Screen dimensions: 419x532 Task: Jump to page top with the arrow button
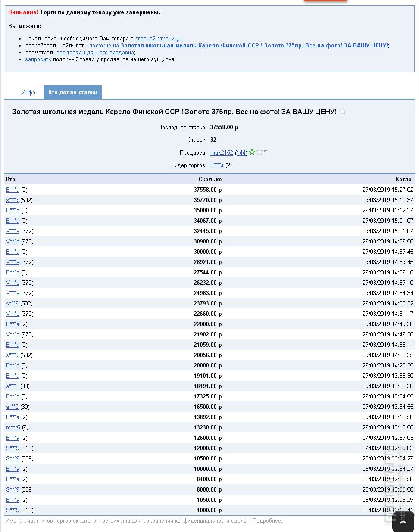(x=403, y=522)
